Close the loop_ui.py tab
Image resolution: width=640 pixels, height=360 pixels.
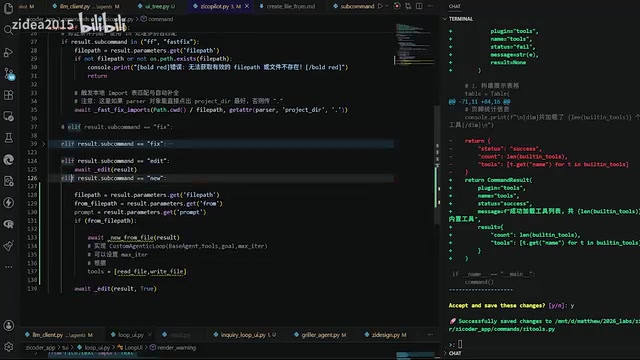[149, 335]
